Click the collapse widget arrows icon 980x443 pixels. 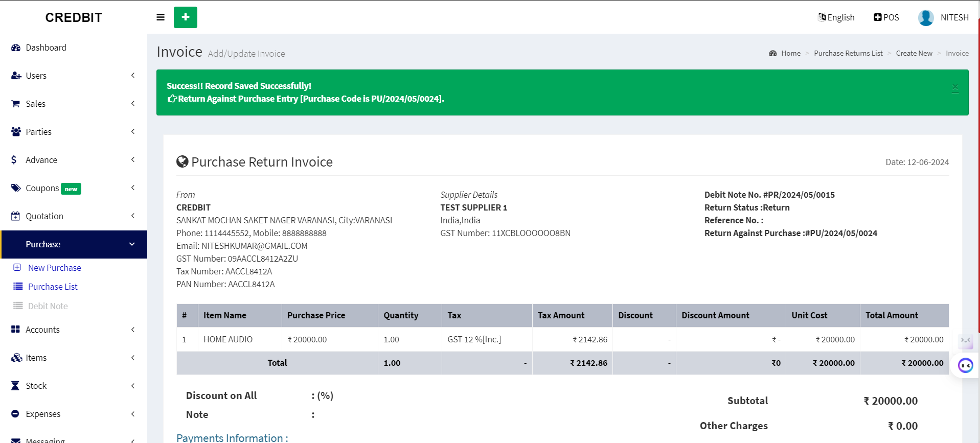pos(965,340)
